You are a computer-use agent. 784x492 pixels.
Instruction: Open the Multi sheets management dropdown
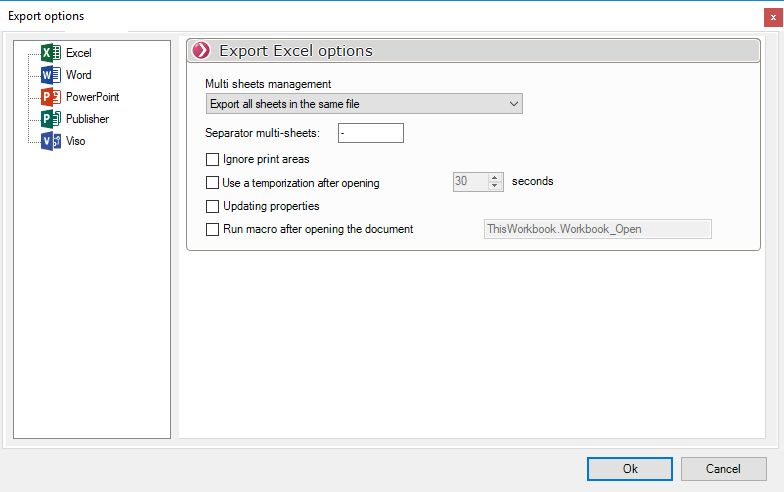tap(364, 104)
